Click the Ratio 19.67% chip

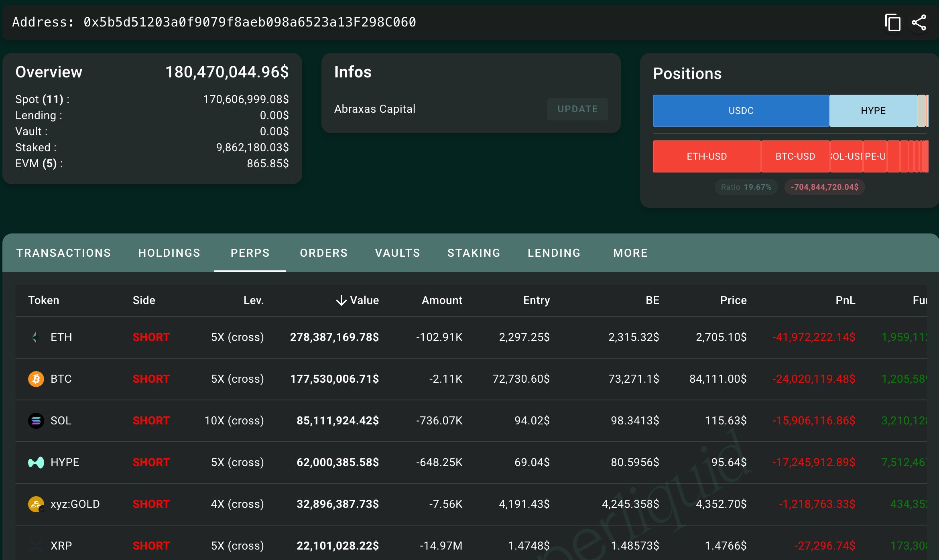746,187
